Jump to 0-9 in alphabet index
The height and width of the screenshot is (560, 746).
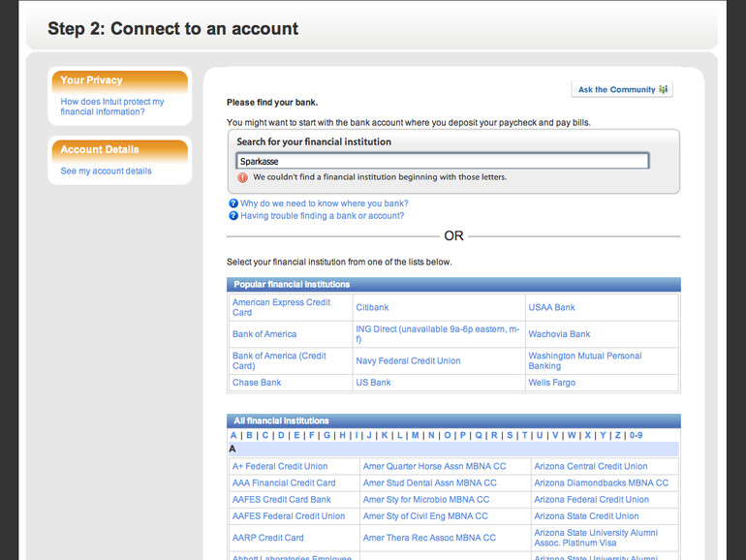pyautogui.click(x=637, y=435)
